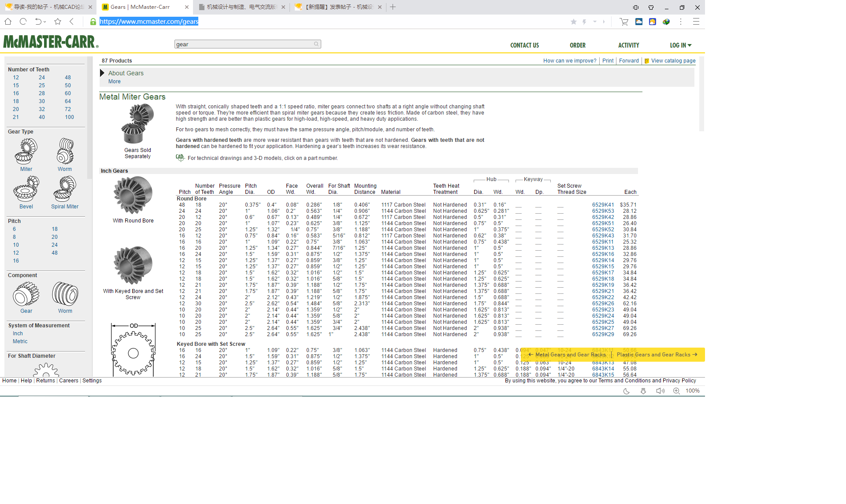
Task: Click the volume speaker icon in status bar
Action: click(x=660, y=391)
